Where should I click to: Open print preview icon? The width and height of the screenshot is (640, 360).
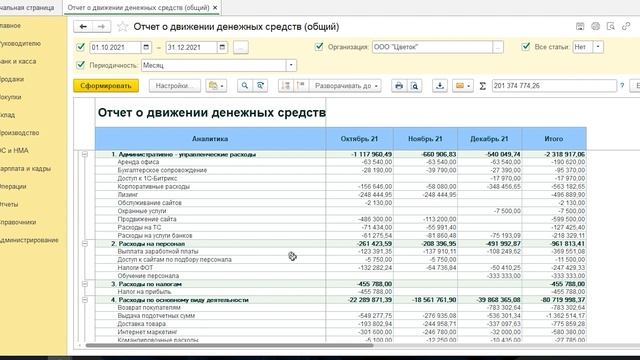(414, 86)
